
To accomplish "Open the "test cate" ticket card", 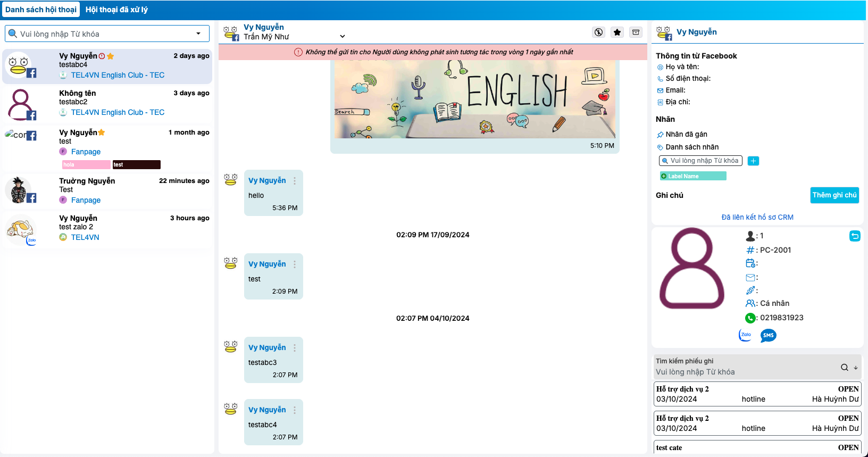I will coord(757,447).
